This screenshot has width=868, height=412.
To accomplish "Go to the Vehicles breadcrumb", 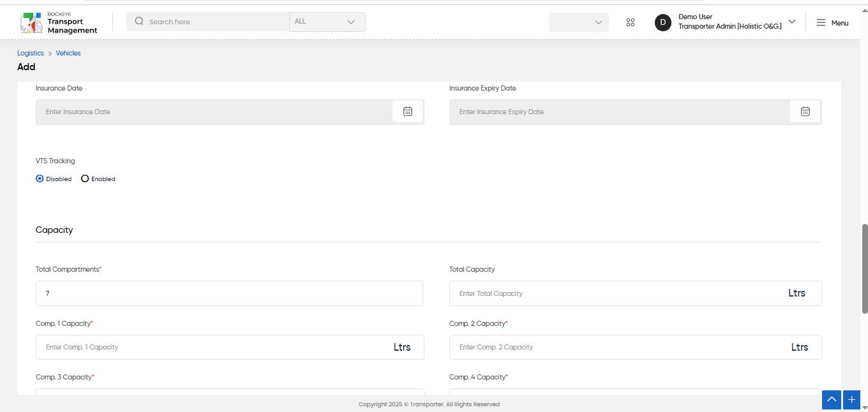I will [x=68, y=54].
